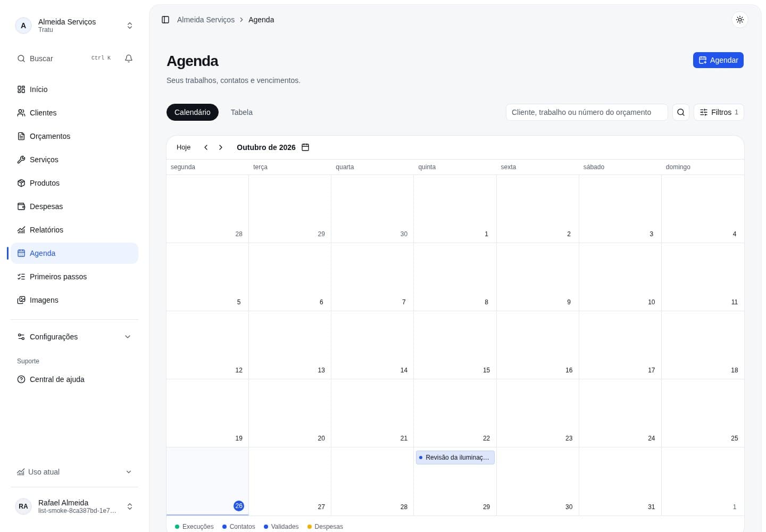This screenshot has height=532, width=766.
Task: Click the Relatórios chart icon
Action: click(x=21, y=230)
